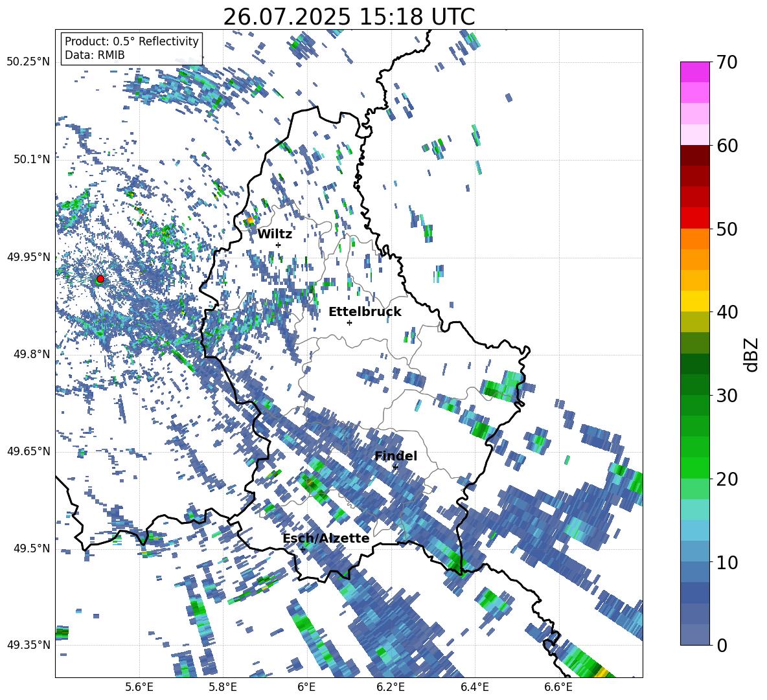The width and height of the screenshot is (767, 700).
Task: Click the plus marker below Wiltz
Action: (279, 245)
